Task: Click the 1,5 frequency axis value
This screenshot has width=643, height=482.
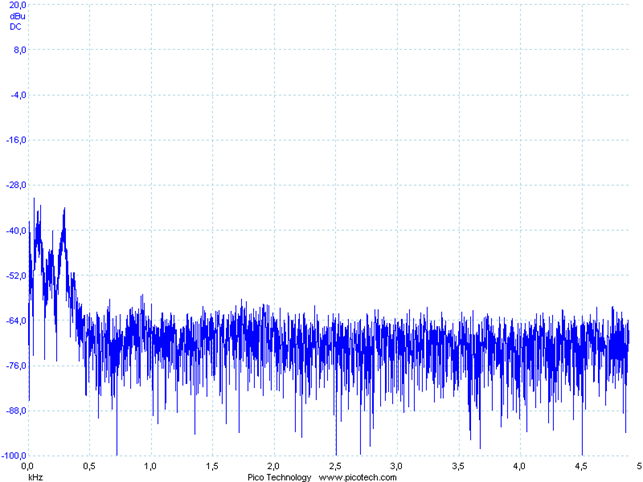Action: (212, 466)
